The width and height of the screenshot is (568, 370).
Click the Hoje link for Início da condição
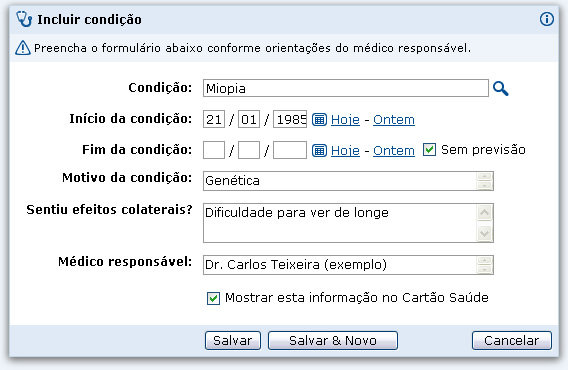pyautogui.click(x=345, y=120)
